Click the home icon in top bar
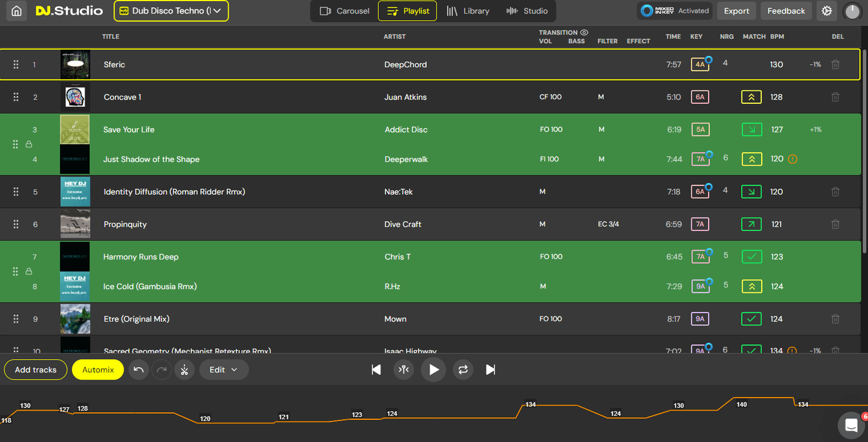This screenshot has height=442, width=868. pos(17,11)
